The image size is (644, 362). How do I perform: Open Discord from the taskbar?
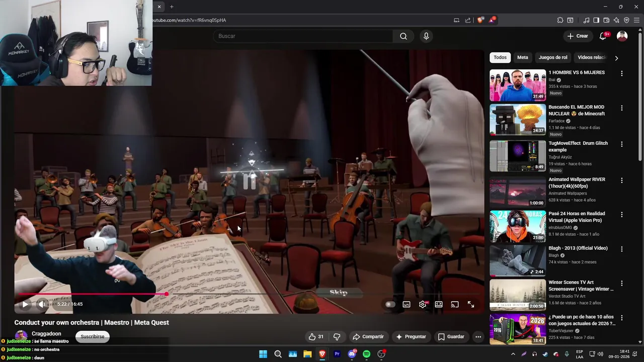[352, 354]
